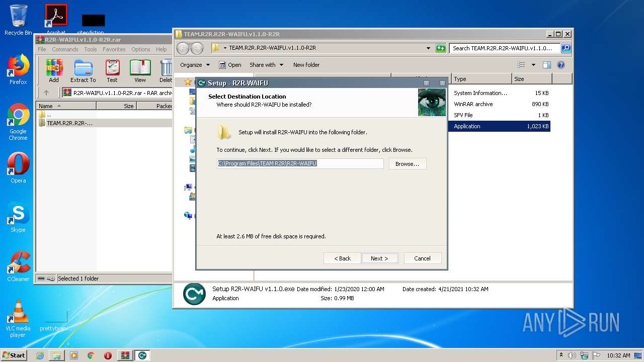644x362 pixels.
Task: Click Next > in the Setup wizard
Action: 379,258
